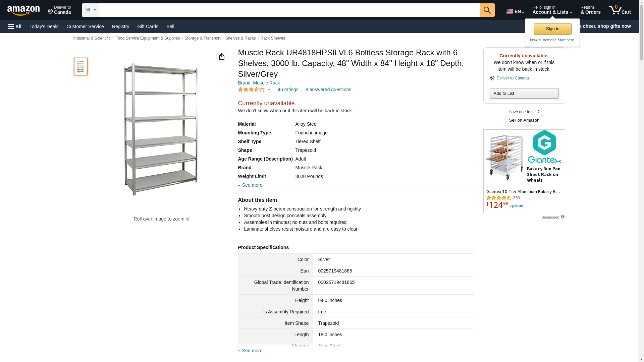Expand See more under Product Specifications

pos(252,351)
